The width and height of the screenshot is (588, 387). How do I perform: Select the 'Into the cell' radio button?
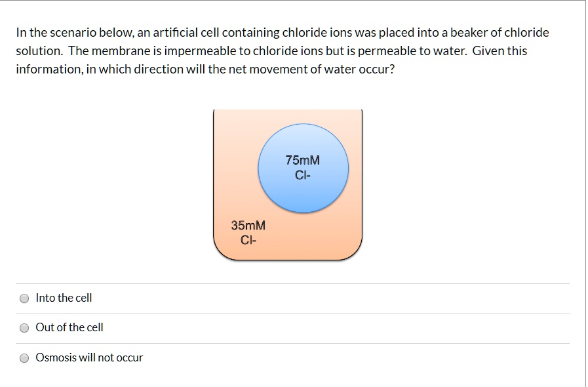click(24, 298)
